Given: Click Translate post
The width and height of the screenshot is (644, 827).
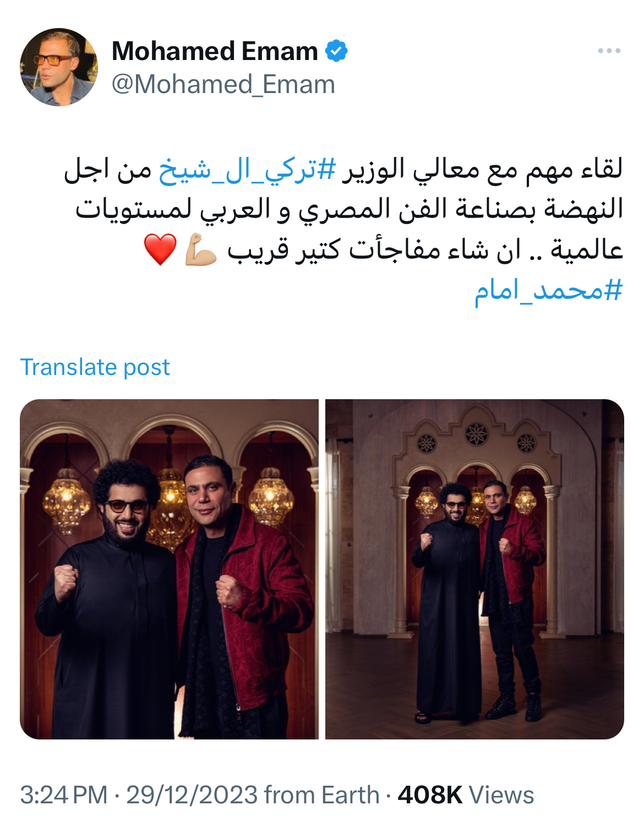Looking at the screenshot, I should pos(95,367).
